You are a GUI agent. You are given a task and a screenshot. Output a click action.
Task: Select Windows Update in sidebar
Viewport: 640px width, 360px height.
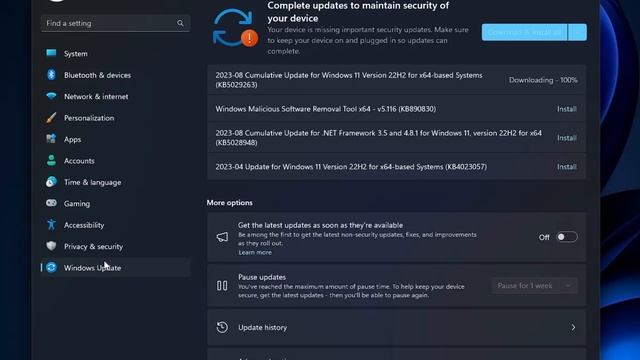[x=116, y=268]
